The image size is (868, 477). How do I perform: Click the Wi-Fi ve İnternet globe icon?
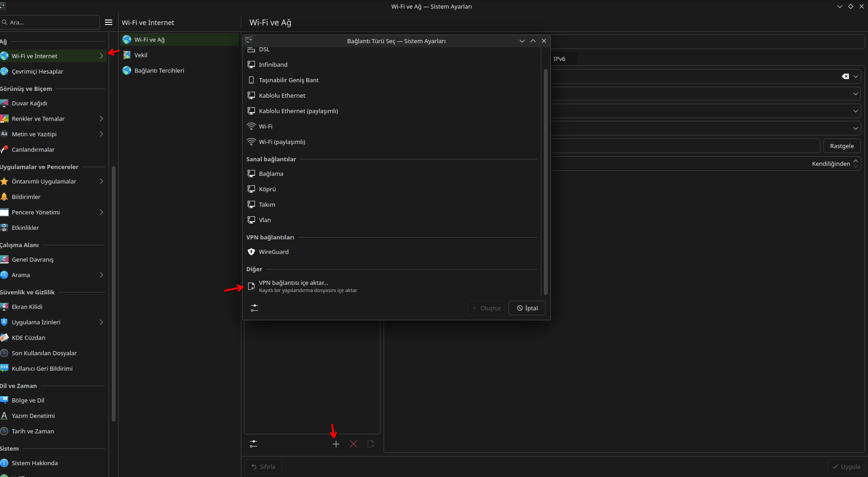click(x=5, y=56)
